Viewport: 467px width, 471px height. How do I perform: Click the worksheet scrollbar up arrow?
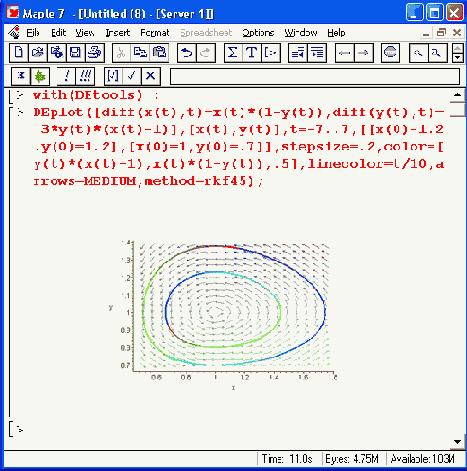pos(458,95)
